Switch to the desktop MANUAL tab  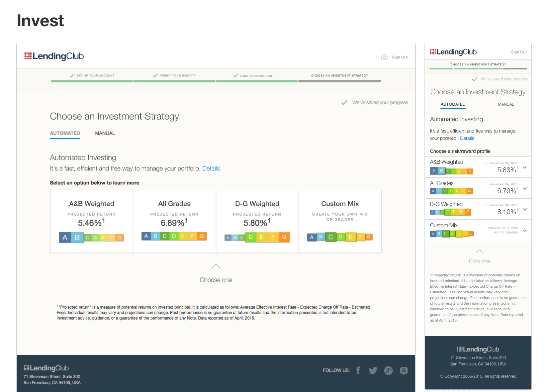pyautogui.click(x=105, y=133)
